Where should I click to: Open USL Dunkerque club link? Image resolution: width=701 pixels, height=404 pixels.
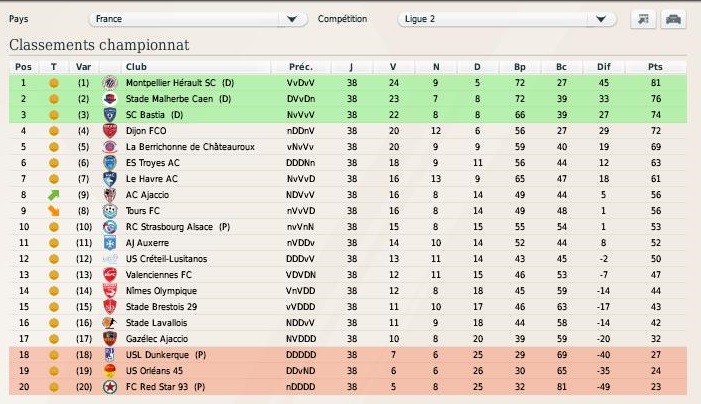157,355
